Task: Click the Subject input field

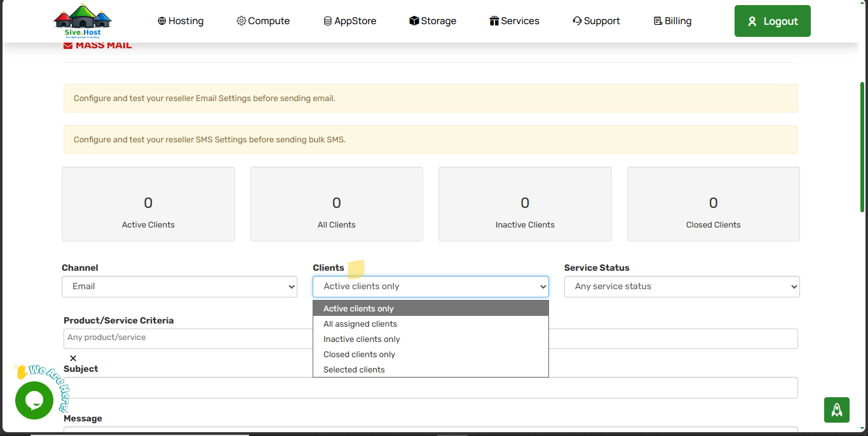Action: pos(431,388)
